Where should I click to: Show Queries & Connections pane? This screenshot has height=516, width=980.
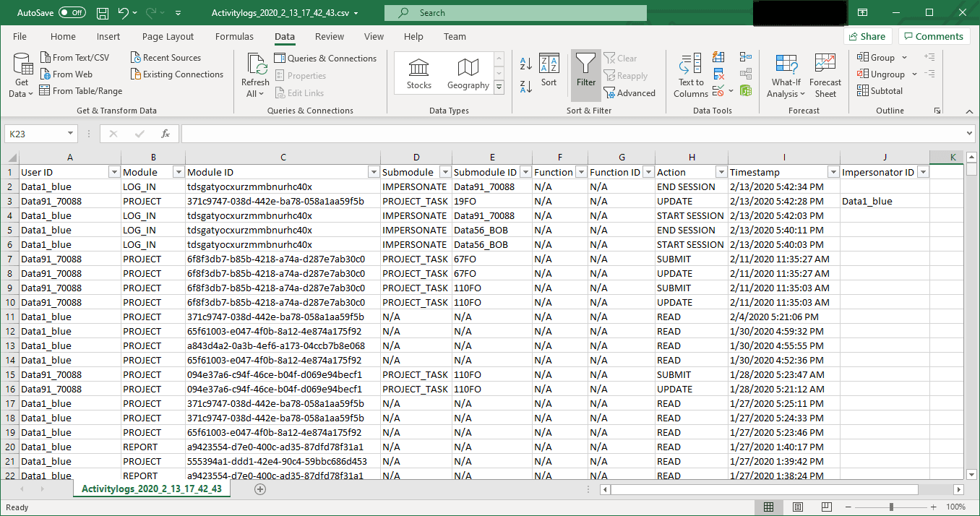tap(325, 59)
